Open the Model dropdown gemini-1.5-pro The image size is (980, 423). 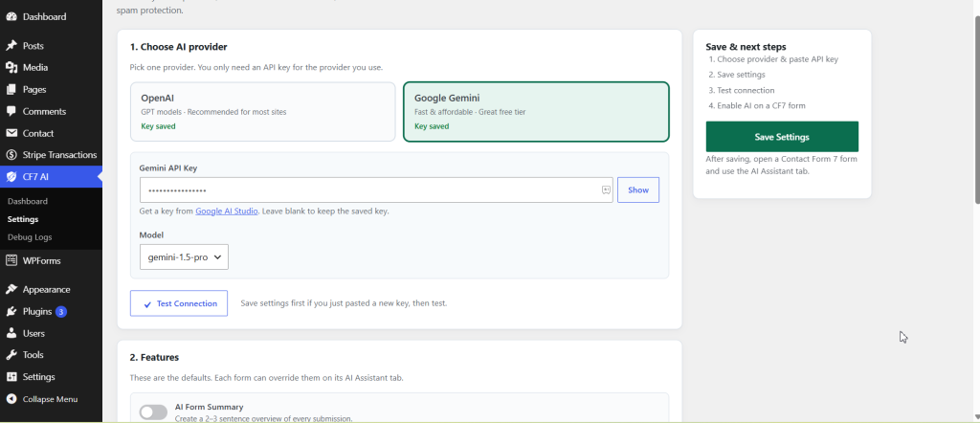[x=184, y=256]
